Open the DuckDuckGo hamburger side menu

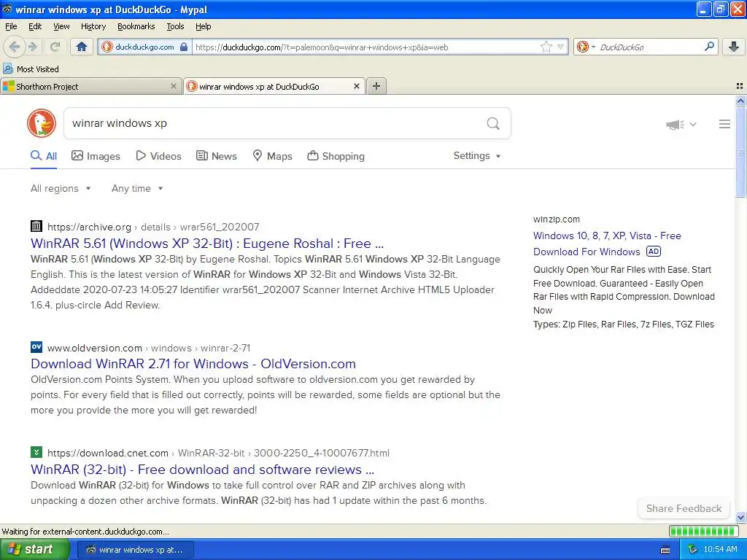pyautogui.click(x=724, y=124)
